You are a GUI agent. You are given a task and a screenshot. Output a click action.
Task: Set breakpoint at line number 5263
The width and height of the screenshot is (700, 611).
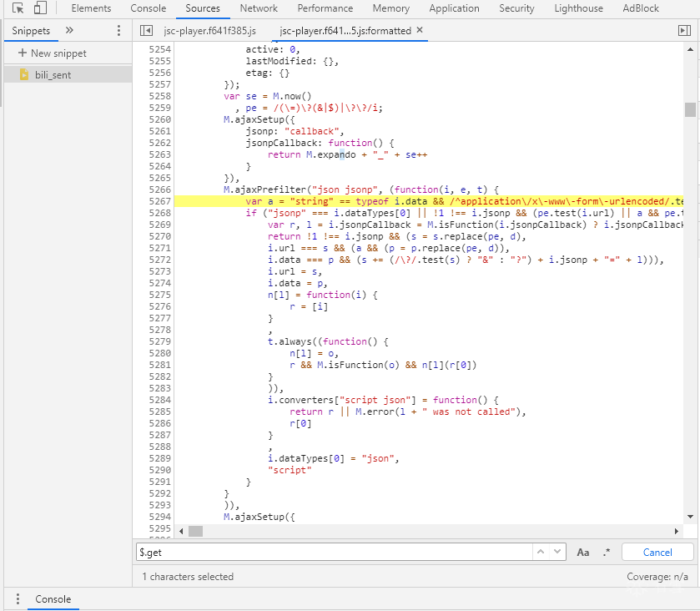tap(160, 154)
